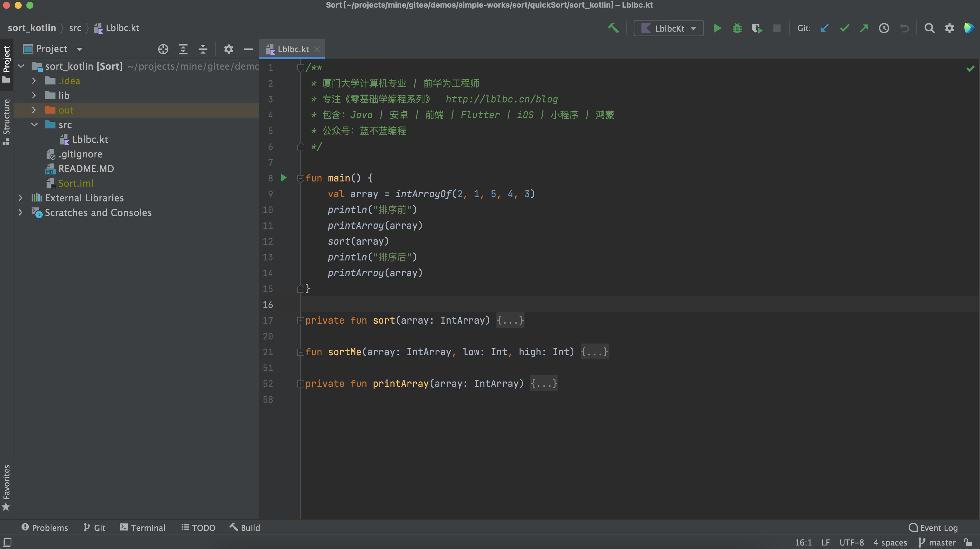Screen dimensions: 980x549
Task: Expand the out folder in tree
Action: [34, 110]
